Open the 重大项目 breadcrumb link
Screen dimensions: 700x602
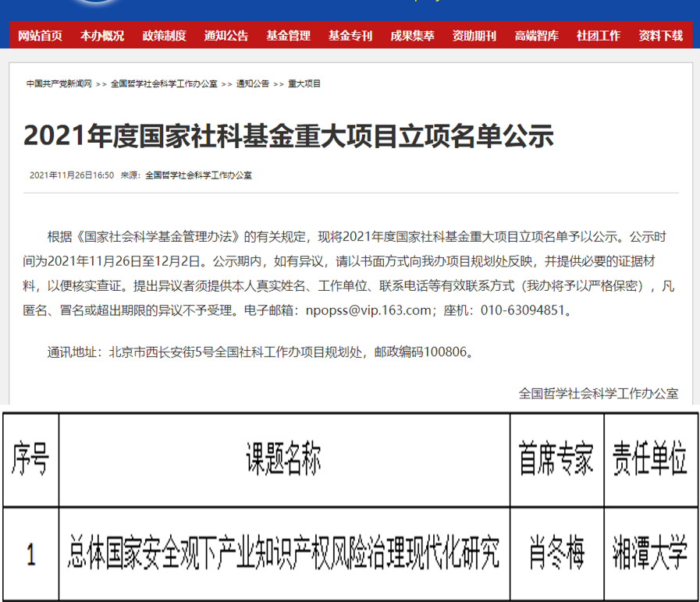point(304,84)
